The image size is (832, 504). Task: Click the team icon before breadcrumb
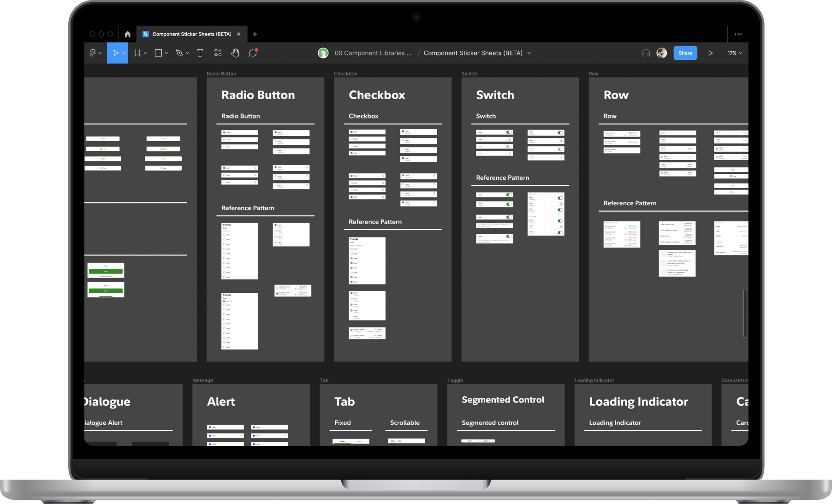pos(323,53)
